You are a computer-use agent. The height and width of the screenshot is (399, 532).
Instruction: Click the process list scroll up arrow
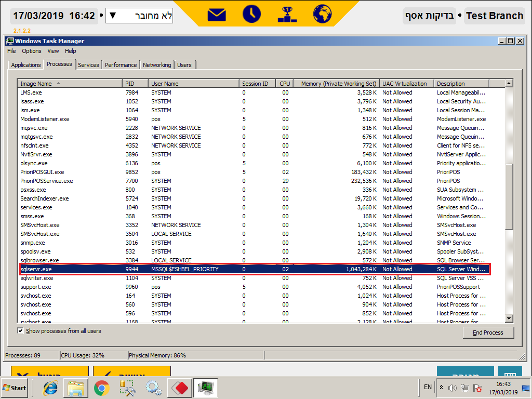(x=509, y=83)
